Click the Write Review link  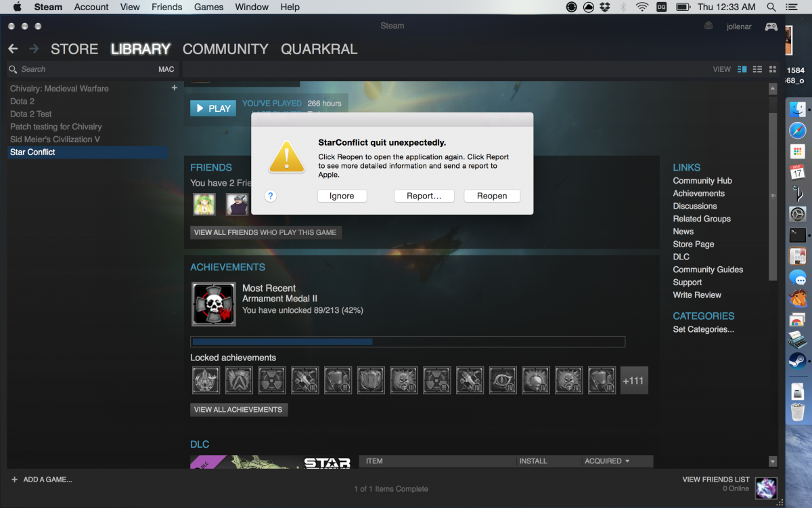697,295
